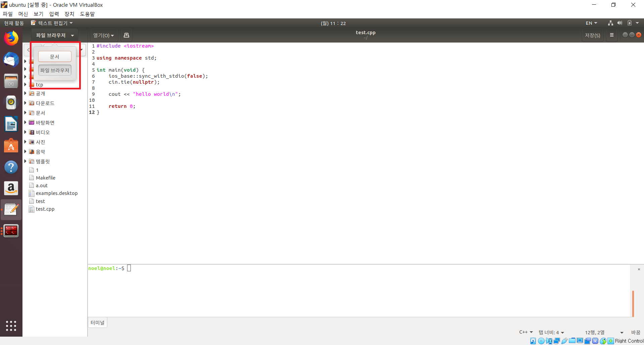The height and width of the screenshot is (345, 644).
Task: Open 12행, 2열 position dropdown
Action: coord(604,332)
